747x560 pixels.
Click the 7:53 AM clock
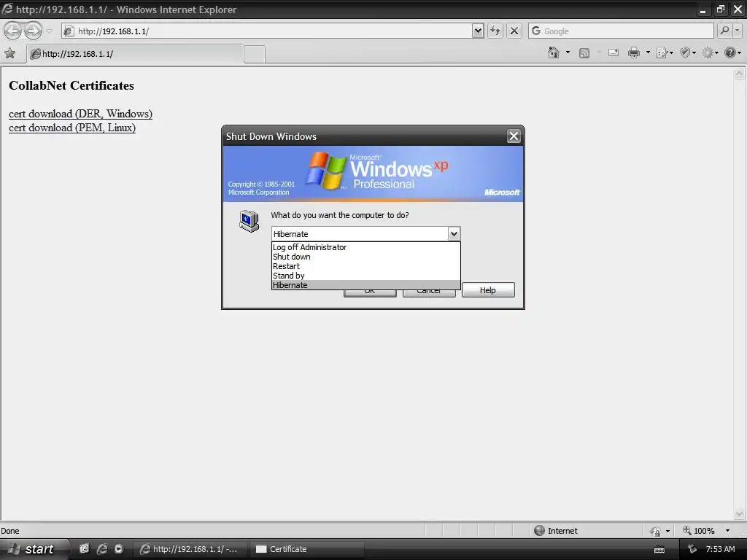pos(720,549)
